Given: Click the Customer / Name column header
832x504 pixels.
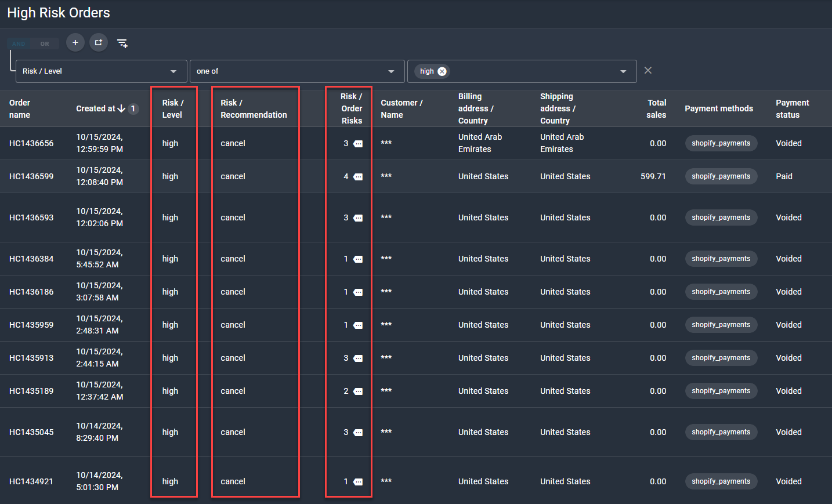Looking at the screenshot, I should point(401,108).
